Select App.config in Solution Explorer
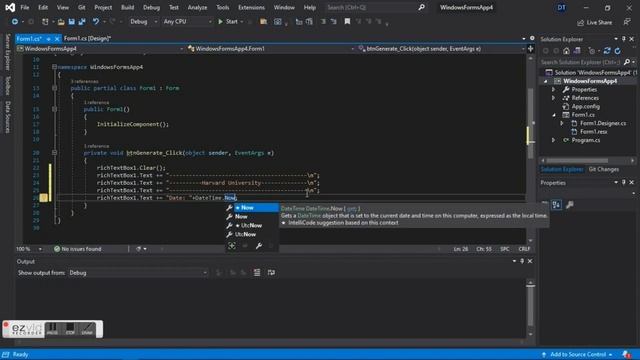Image resolution: width=640 pixels, height=360 pixels. [x=585, y=107]
